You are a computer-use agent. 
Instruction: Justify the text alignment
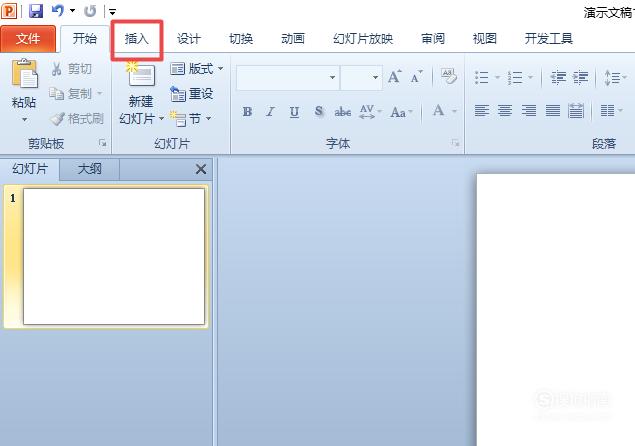[552, 110]
